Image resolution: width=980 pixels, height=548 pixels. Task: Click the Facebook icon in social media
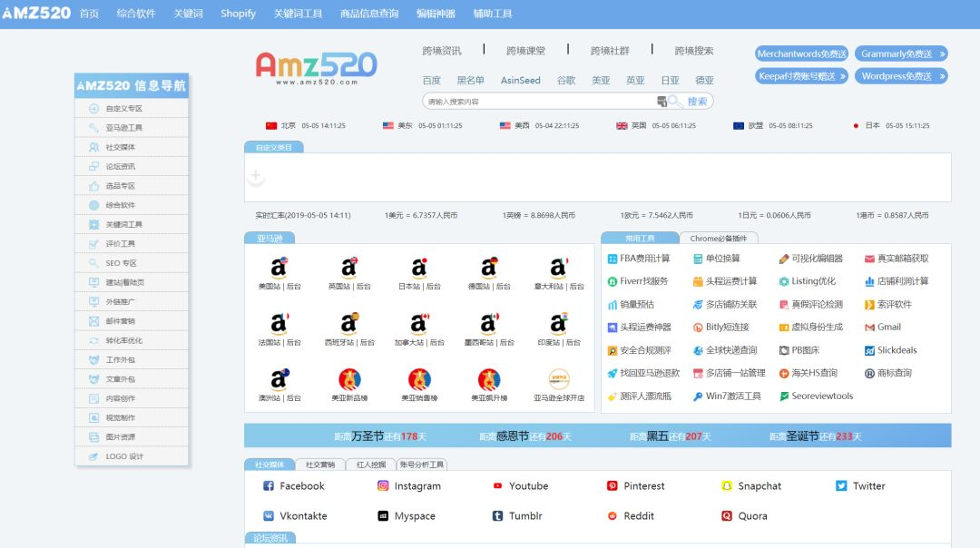pyautogui.click(x=269, y=486)
